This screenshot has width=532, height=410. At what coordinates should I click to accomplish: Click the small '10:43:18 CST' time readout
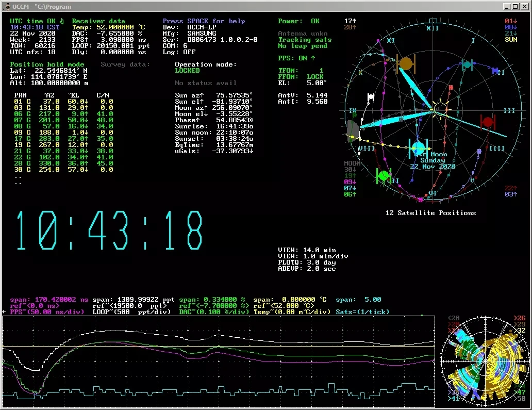[35, 27]
